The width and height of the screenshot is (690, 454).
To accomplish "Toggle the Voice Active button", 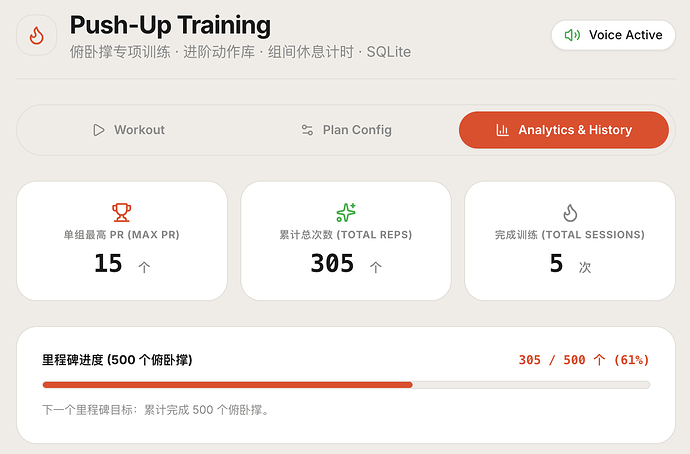I will click(613, 35).
